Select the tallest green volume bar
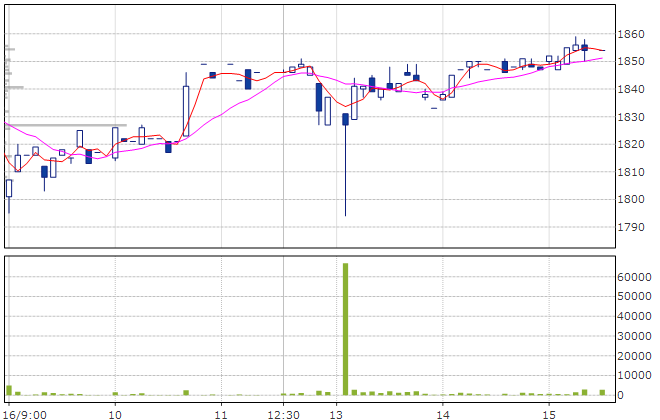The height and width of the screenshot is (420, 660). 346,329
